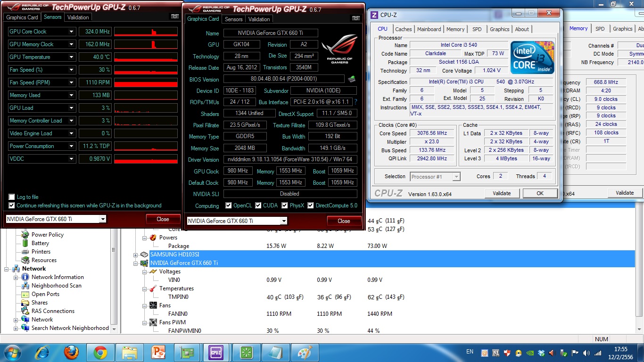Click the CPU-Z taskbar icon
Image resolution: width=644 pixels, height=362 pixels.
coord(216,353)
